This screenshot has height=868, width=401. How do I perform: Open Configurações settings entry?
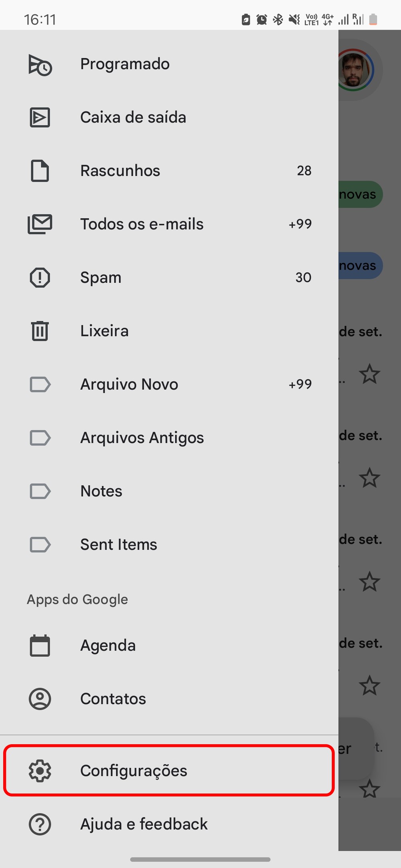(x=134, y=770)
